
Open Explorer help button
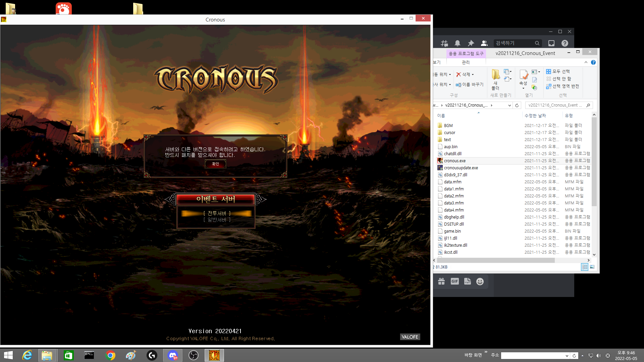coord(593,62)
